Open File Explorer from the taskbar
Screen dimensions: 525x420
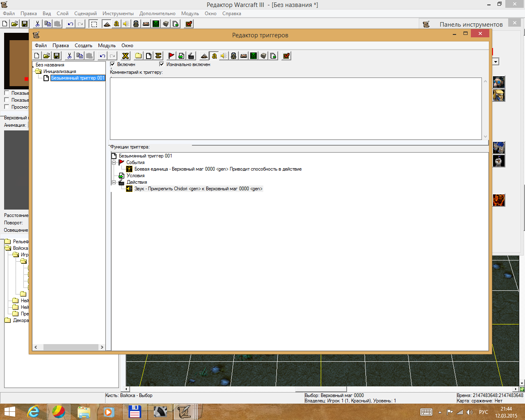84,411
